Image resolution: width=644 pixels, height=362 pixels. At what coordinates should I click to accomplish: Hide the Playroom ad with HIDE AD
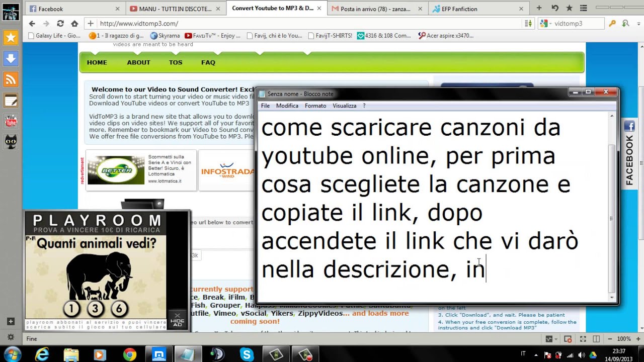pyautogui.click(x=177, y=319)
